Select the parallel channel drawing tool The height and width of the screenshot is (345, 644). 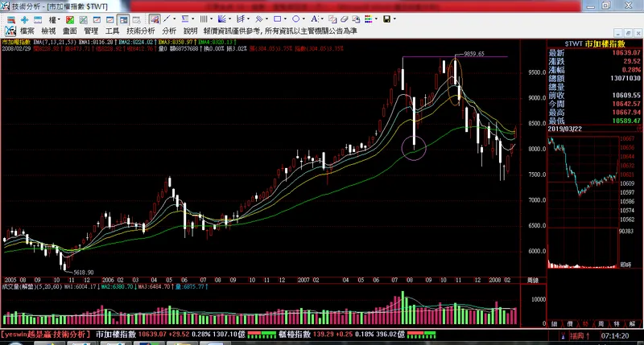click(259, 18)
